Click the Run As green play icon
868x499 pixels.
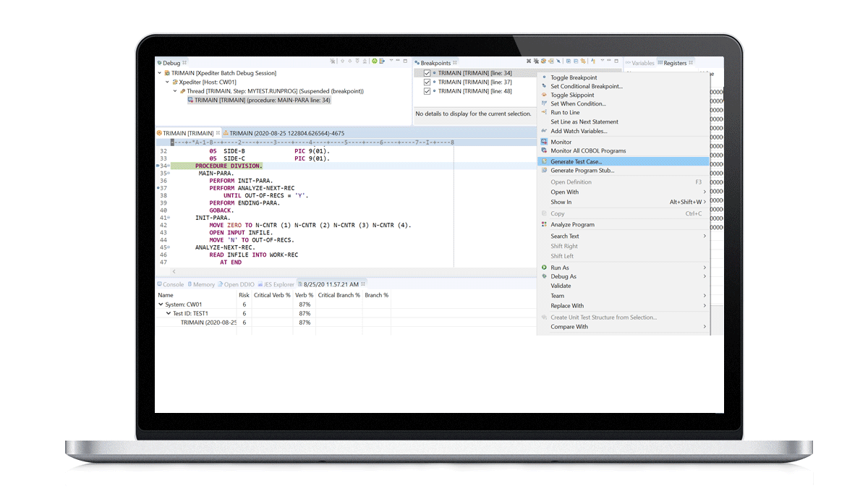(544, 268)
